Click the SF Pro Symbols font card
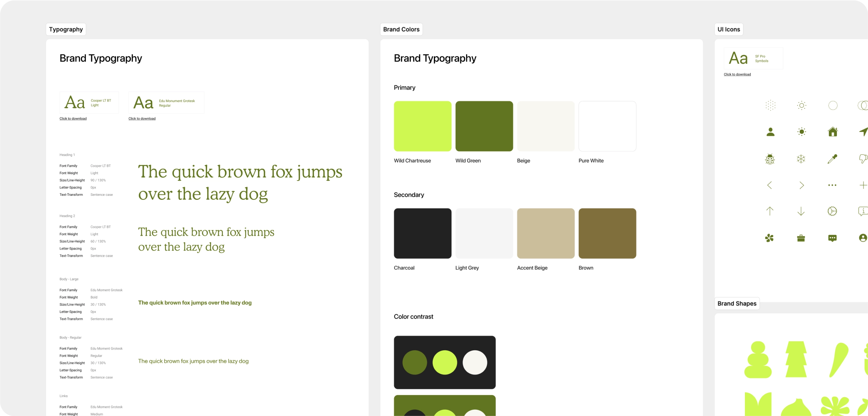 (x=754, y=59)
